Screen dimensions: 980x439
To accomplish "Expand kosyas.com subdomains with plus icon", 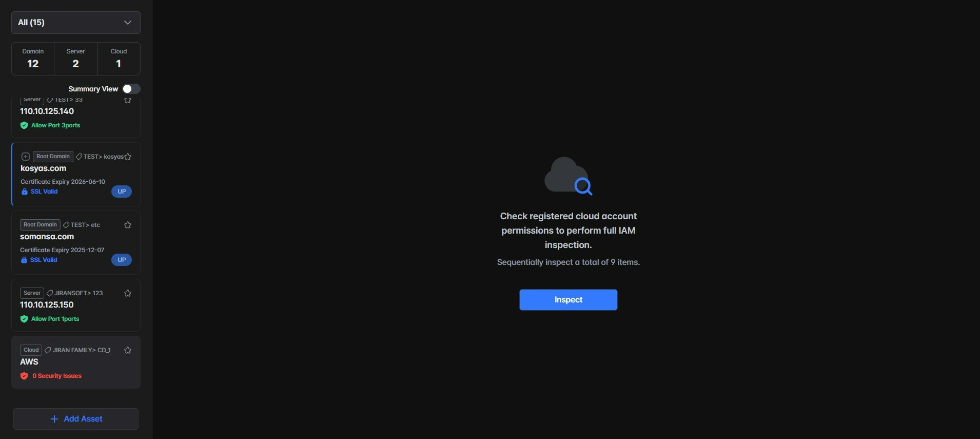I will [25, 157].
